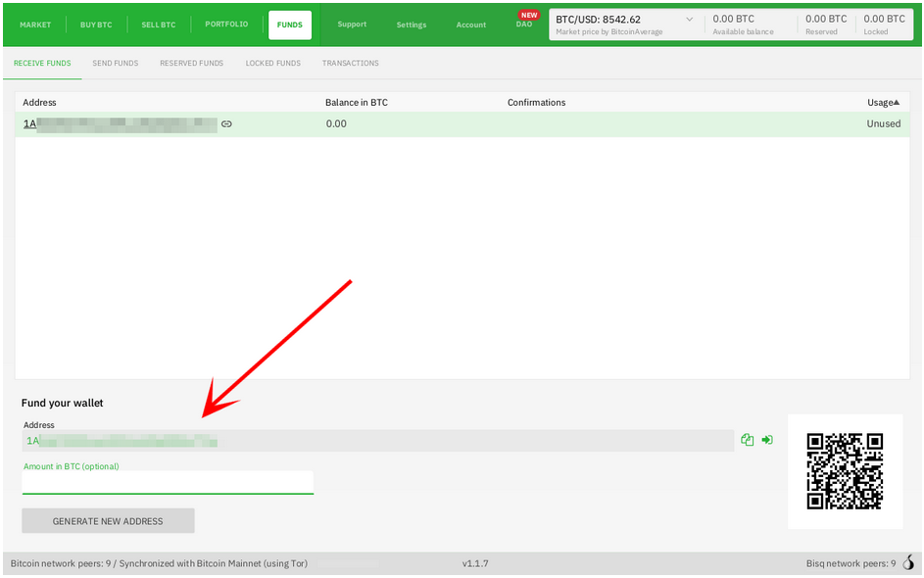This screenshot has height=578, width=924.
Task: Open the Portfolio section
Action: [226, 24]
